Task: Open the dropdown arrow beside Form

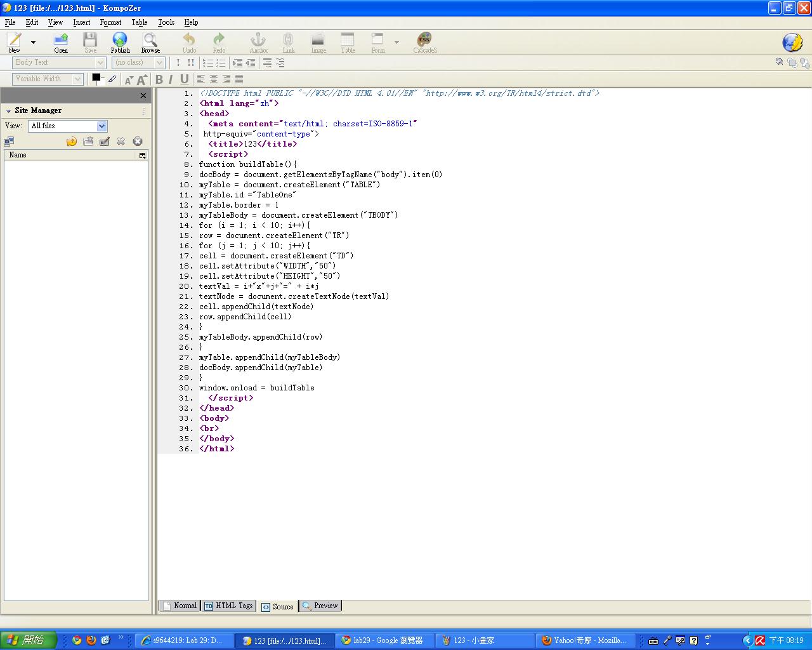Action: click(396, 43)
